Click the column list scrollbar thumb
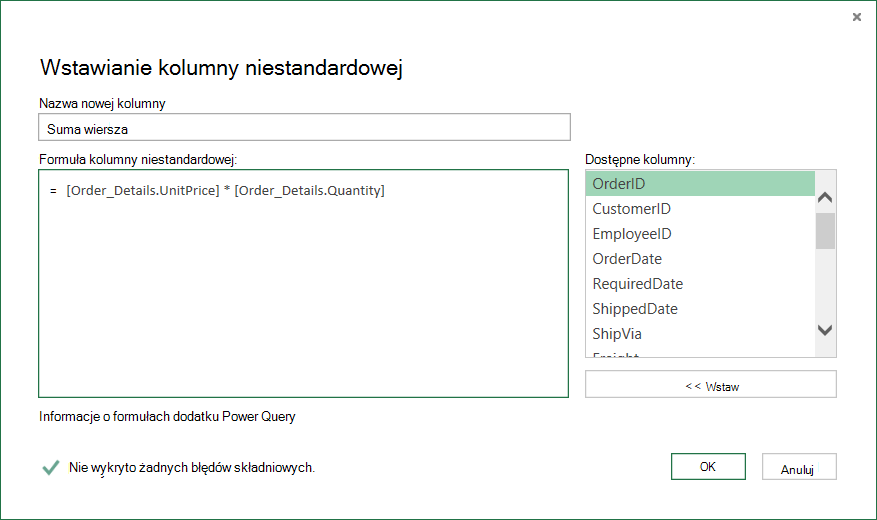Screen dimensions: 877x520 coord(825,230)
